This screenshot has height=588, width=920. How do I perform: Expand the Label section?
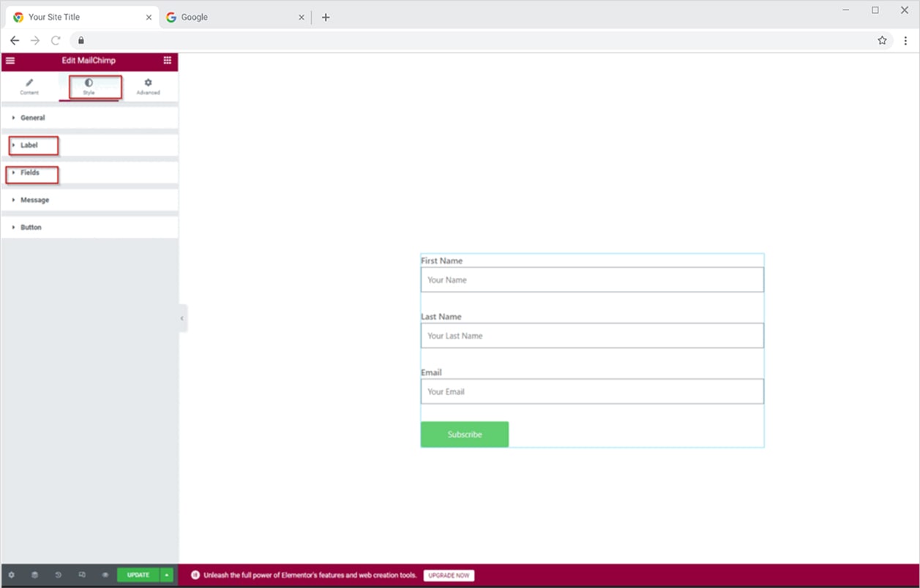coord(29,146)
